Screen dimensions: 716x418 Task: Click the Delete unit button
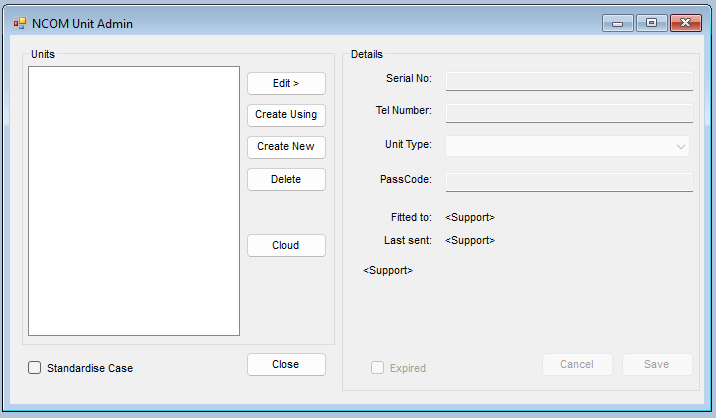pos(286,180)
